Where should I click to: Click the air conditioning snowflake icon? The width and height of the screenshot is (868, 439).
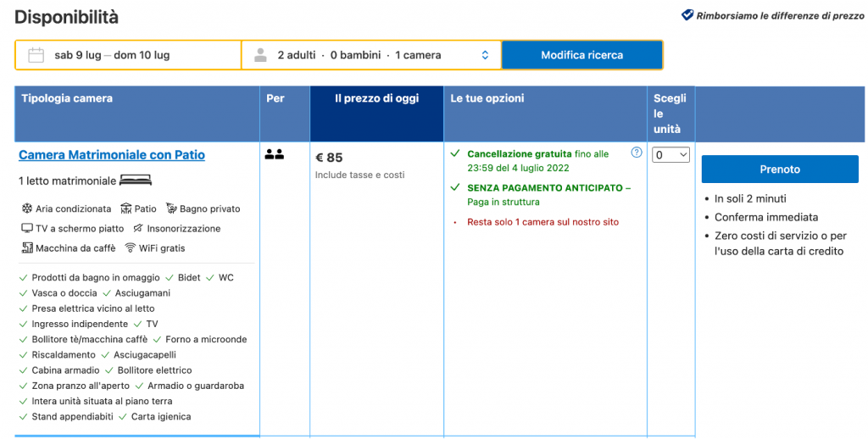pos(26,208)
